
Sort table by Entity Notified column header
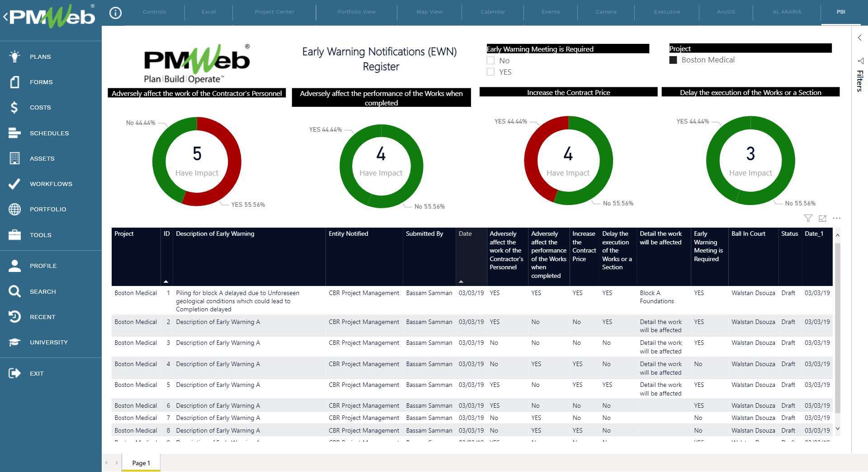[x=348, y=234]
